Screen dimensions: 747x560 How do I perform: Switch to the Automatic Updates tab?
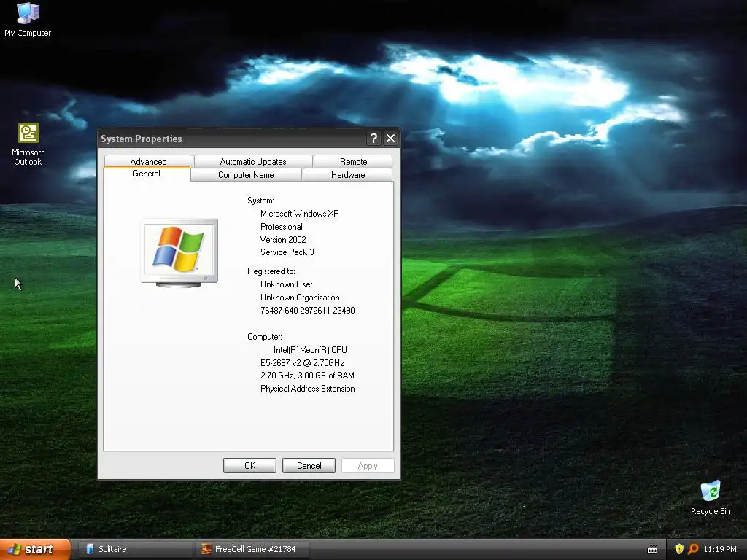253,161
